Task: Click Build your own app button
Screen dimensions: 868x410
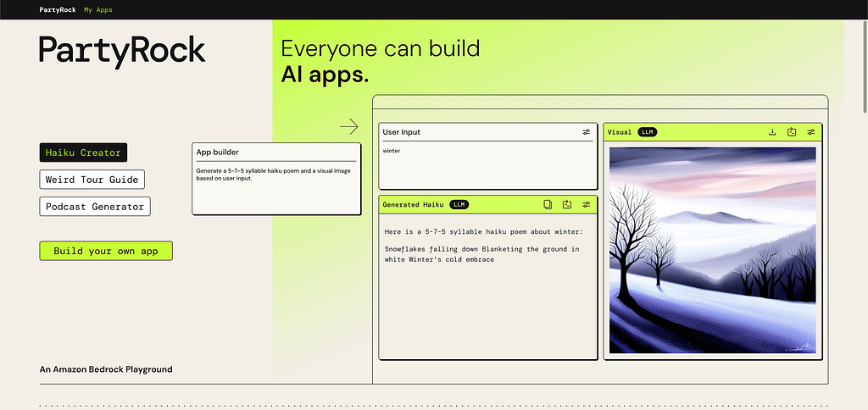Action: (x=106, y=251)
